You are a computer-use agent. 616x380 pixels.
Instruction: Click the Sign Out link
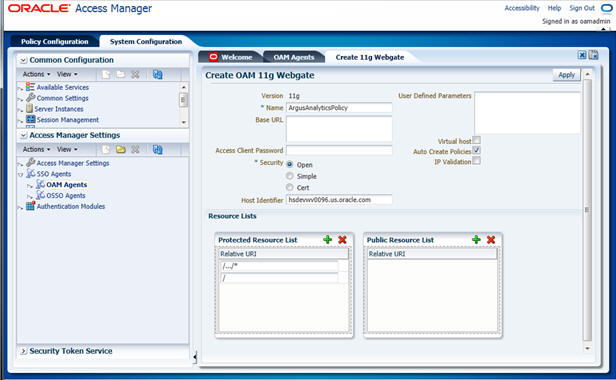coord(582,8)
